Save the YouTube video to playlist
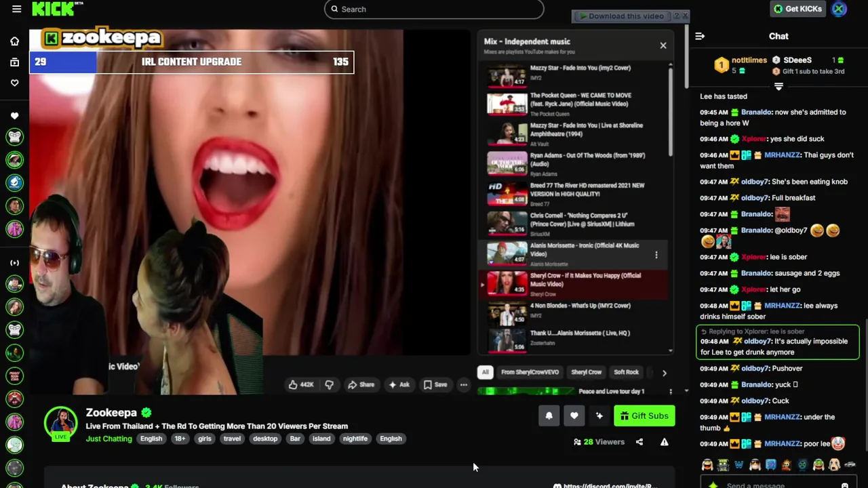The width and height of the screenshot is (868, 488). tap(435, 385)
